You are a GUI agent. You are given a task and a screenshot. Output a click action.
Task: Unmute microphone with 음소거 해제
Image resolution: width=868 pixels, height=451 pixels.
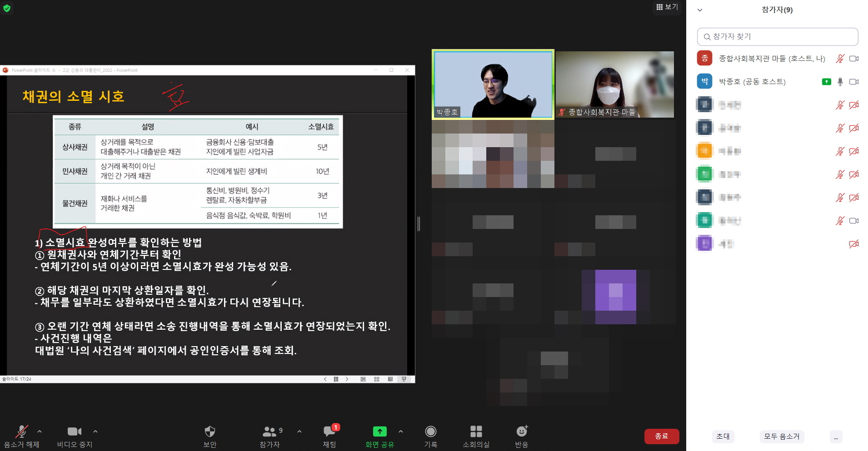[21, 431]
